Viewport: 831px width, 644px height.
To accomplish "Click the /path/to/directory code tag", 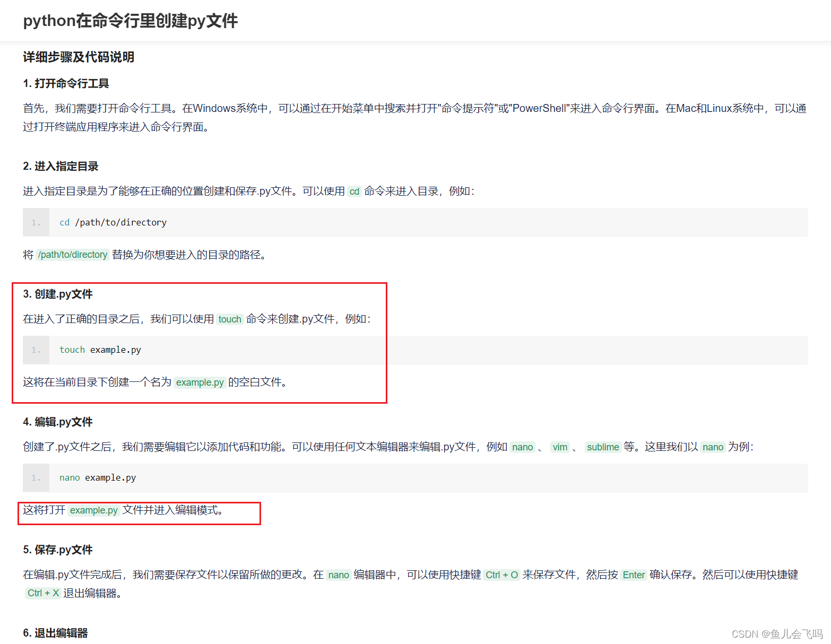I will click(x=73, y=255).
